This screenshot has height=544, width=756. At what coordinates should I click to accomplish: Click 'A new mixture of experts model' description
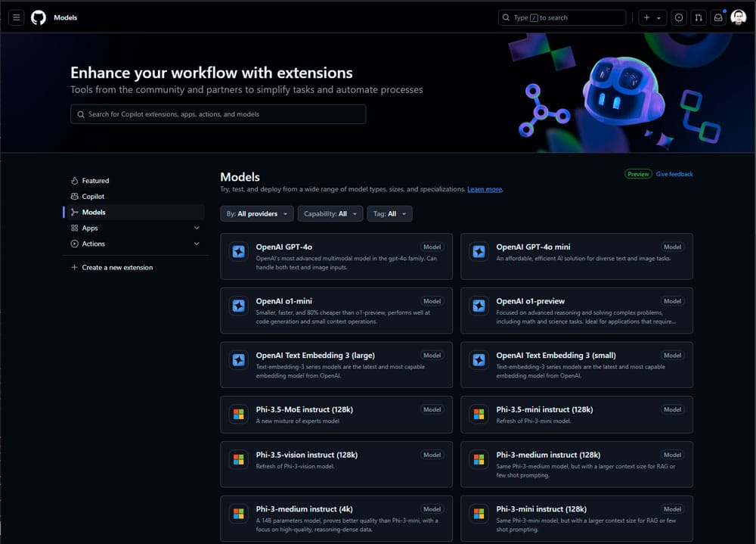[297, 421]
